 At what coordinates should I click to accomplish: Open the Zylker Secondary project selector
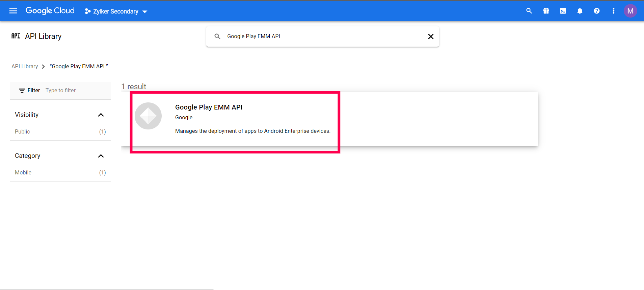click(116, 11)
